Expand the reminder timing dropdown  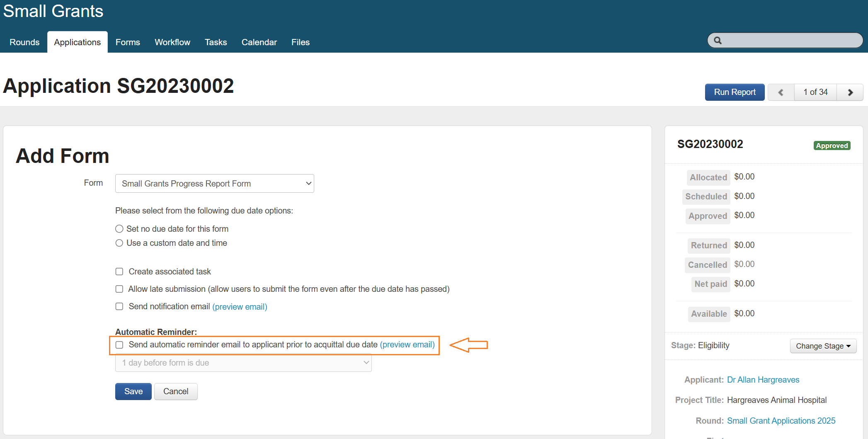(x=243, y=363)
